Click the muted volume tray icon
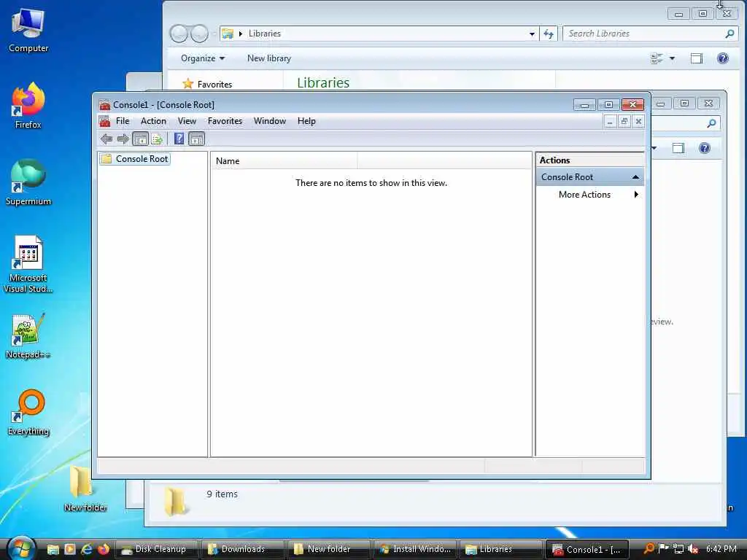Viewport: 747px width, 560px height. 693,549
